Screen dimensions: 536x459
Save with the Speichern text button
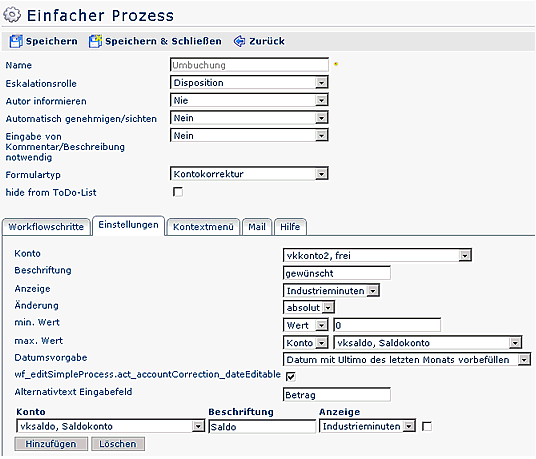coord(52,41)
